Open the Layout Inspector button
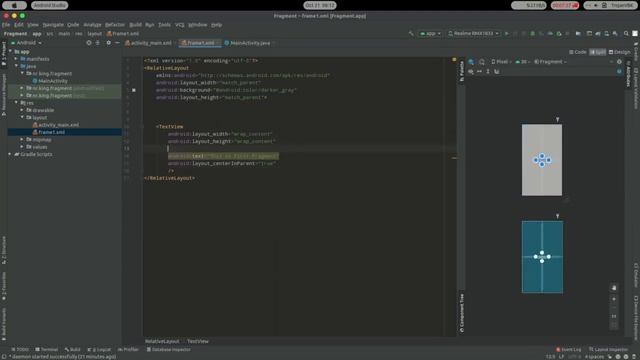The image size is (640, 360). click(x=608, y=350)
